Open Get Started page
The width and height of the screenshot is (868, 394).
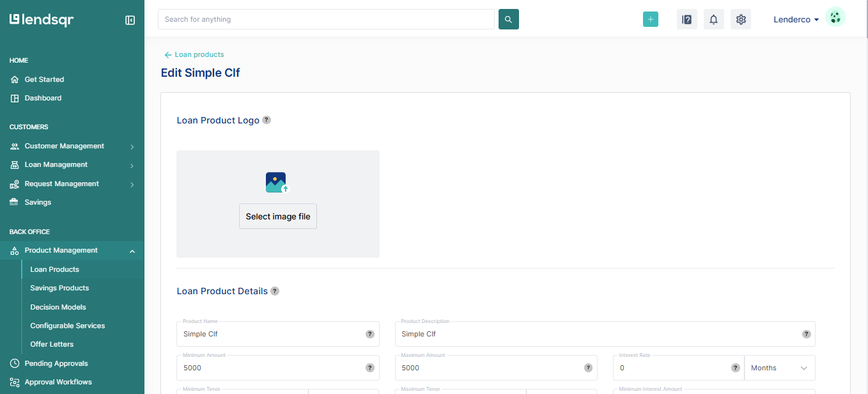pos(44,79)
